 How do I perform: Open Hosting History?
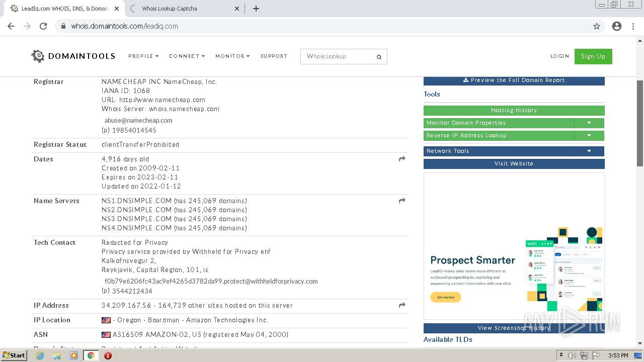coord(514,110)
